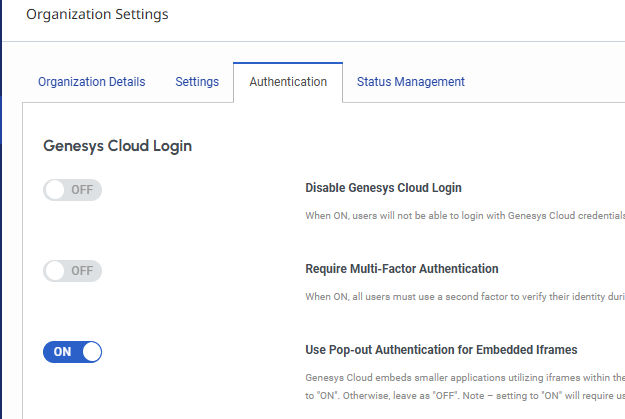Screen dimensions: 625x419
Task: Open the Settings tab
Action: tap(197, 82)
